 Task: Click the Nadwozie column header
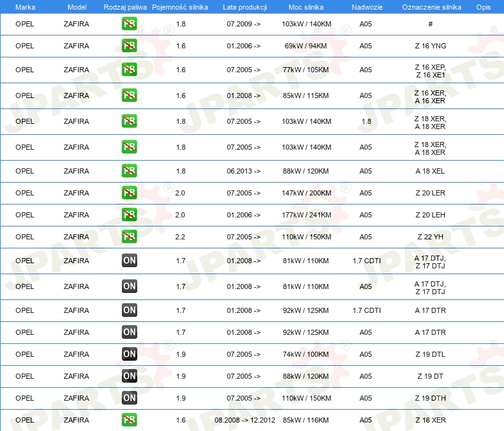(367, 7)
